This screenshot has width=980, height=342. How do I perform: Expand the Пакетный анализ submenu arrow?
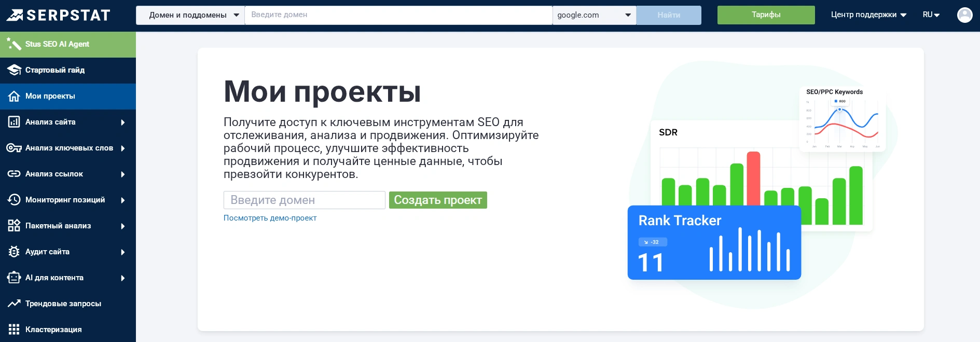(123, 226)
